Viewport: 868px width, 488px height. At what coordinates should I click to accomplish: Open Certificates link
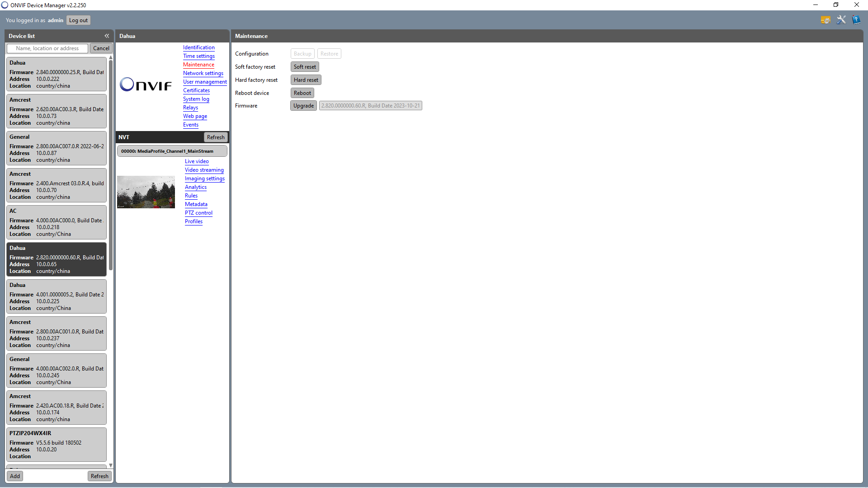(196, 90)
